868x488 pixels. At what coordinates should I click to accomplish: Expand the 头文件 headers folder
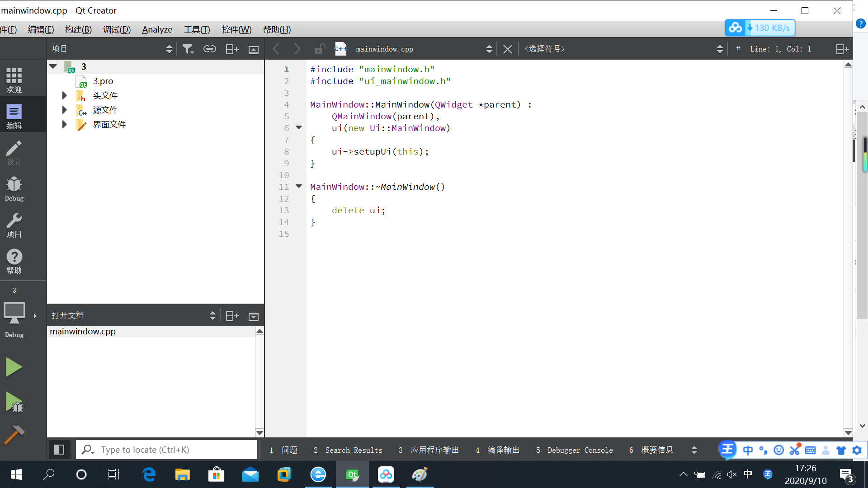click(64, 95)
